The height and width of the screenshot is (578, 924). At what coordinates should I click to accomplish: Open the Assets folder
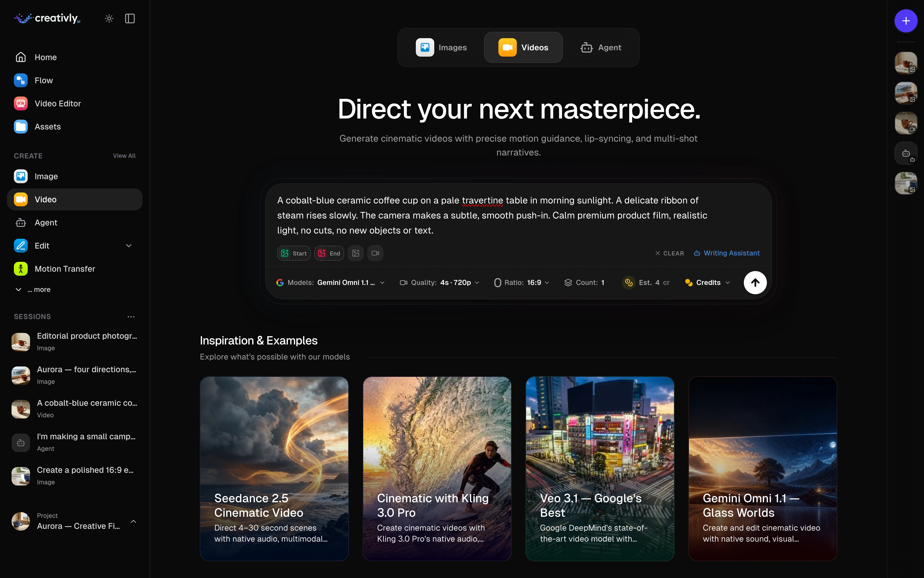[x=74, y=127]
